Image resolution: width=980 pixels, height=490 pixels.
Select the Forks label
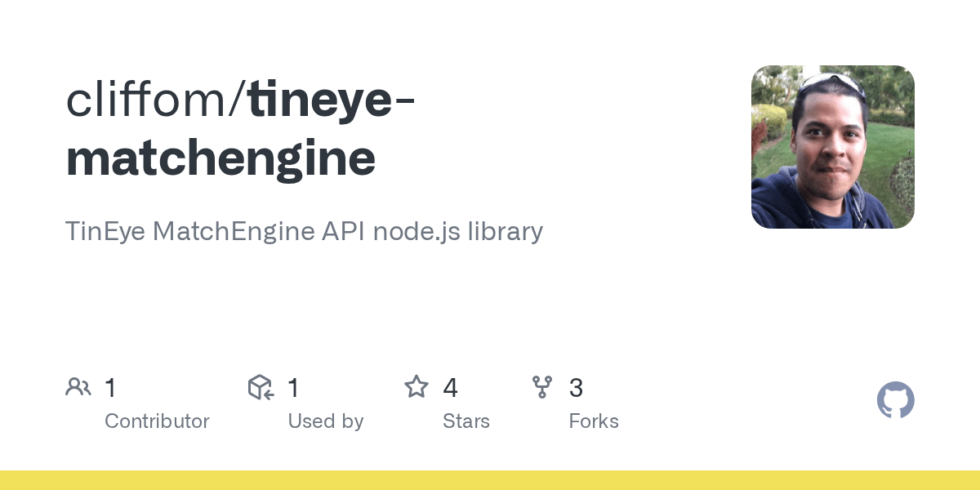pyautogui.click(x=594, y=421)
